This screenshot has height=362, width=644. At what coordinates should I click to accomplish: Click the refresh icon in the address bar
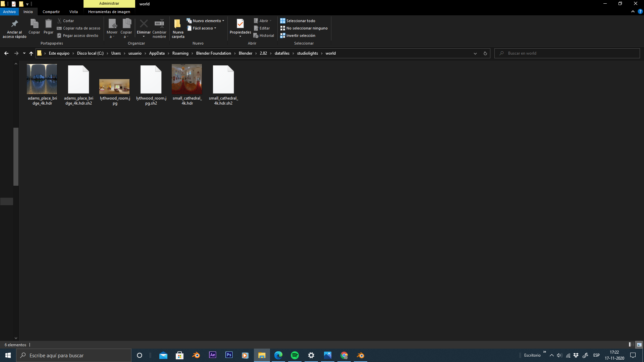click(485, 53)
